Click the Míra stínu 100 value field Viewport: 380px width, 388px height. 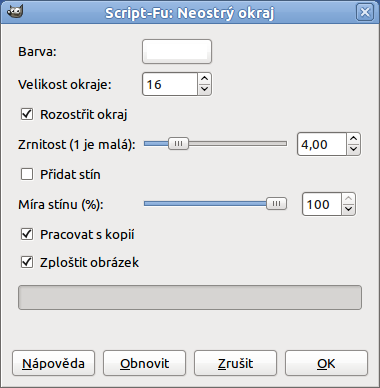point(322,204)
